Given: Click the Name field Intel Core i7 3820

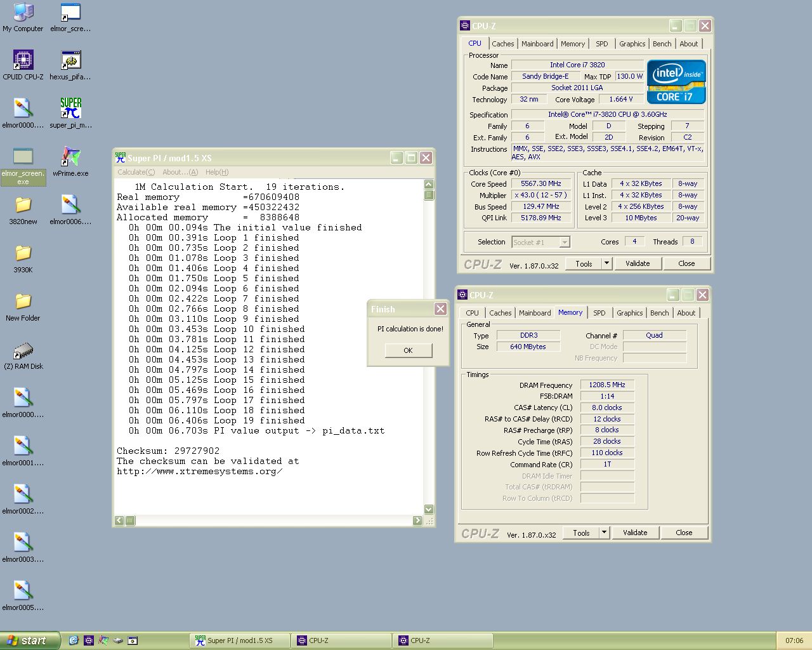Looking at the screenshot, I should coord(577,65).
